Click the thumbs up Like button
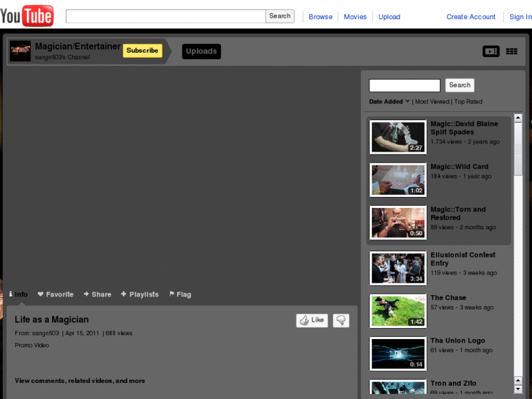The width and height of the screenshot is (532, 399). (312, 321)
